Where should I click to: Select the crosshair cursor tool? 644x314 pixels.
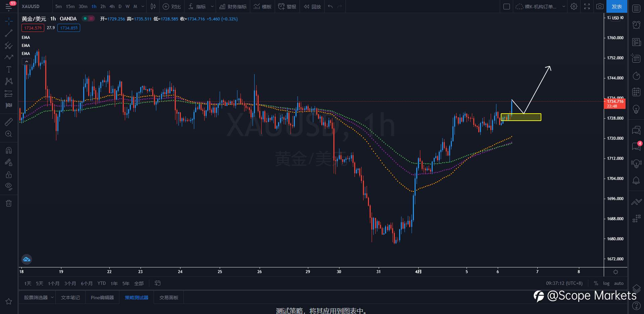9,21
